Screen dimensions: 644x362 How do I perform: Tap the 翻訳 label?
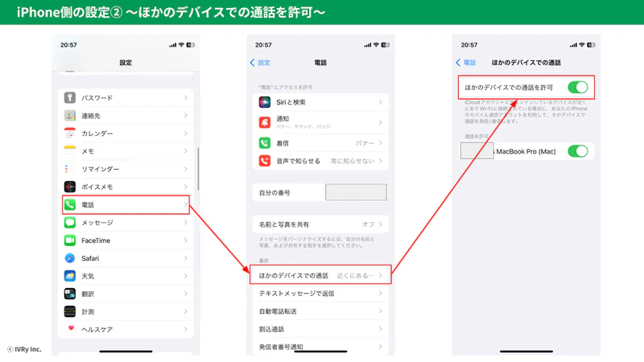pos(88,294)
